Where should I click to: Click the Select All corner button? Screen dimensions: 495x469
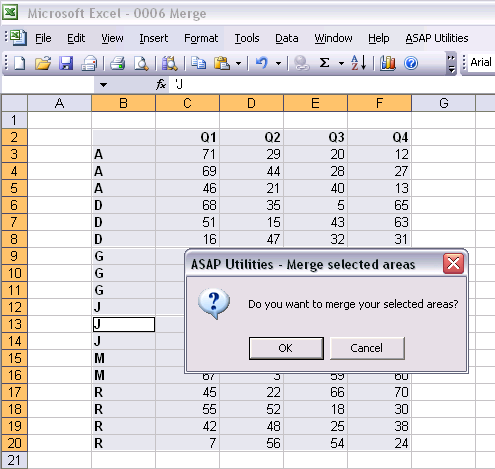tap(14, 103)
